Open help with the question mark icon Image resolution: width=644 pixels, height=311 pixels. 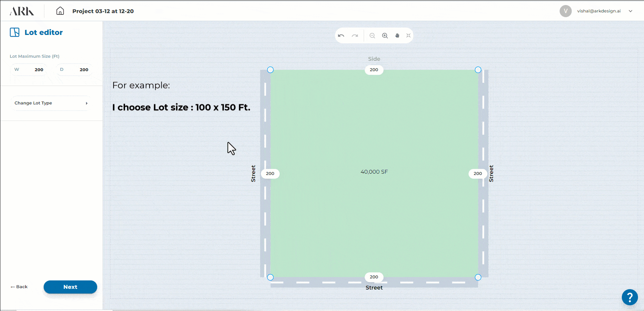coord(630,297)
